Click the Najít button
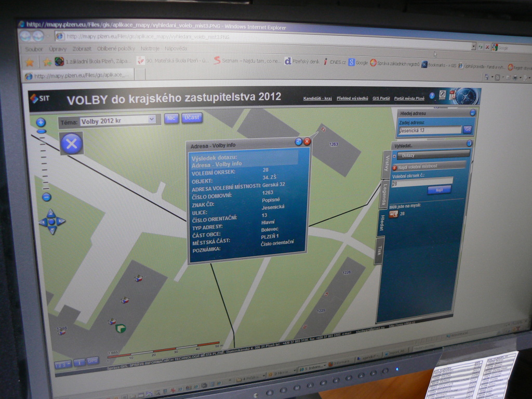532x399 pixels. (440, 190)
